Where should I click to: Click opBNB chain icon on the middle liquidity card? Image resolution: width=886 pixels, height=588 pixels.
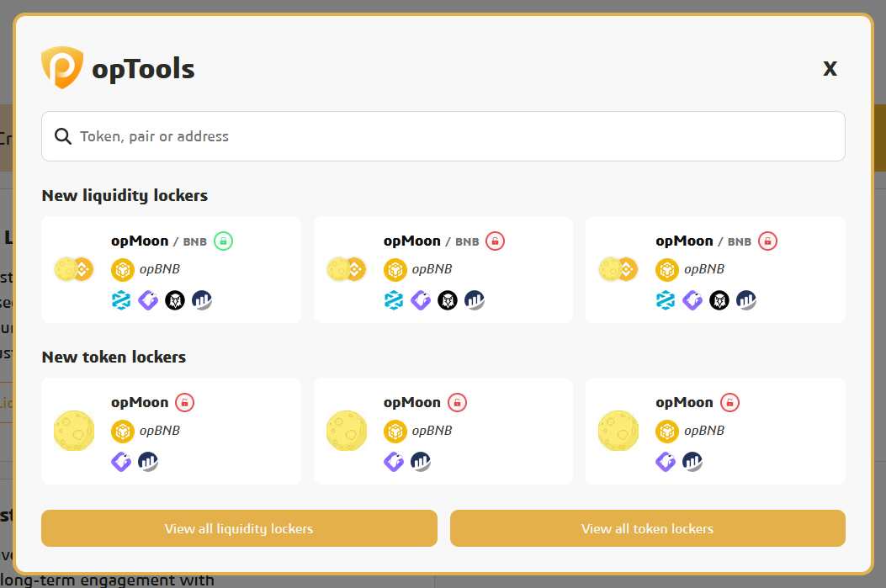click(395, 270)
